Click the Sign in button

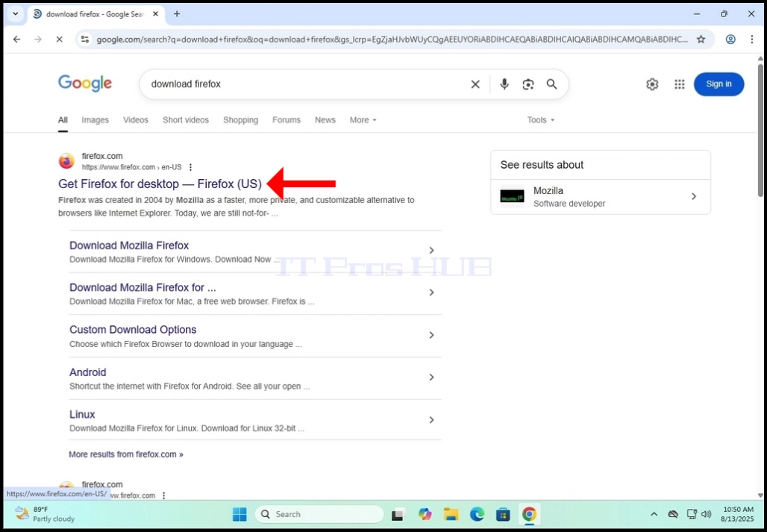coord(719,84)
